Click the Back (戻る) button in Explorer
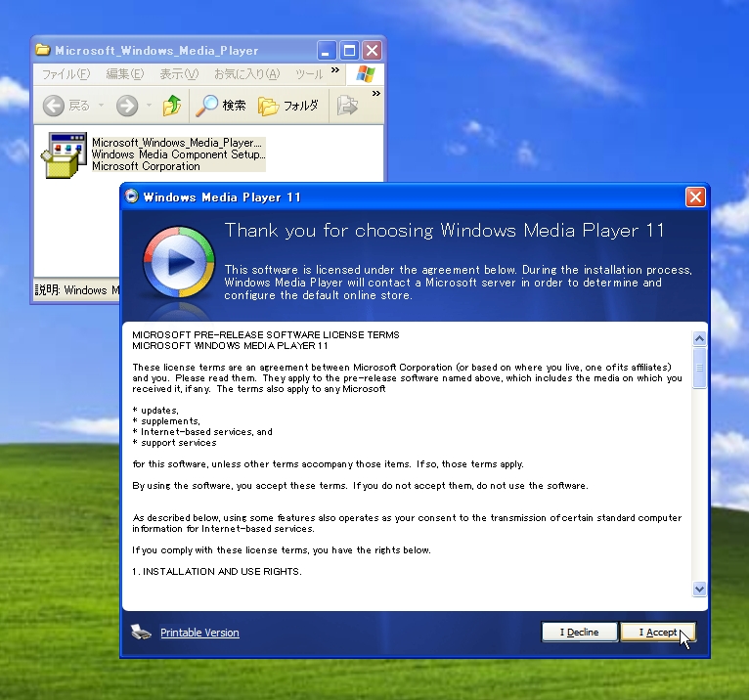 [66, 106]
